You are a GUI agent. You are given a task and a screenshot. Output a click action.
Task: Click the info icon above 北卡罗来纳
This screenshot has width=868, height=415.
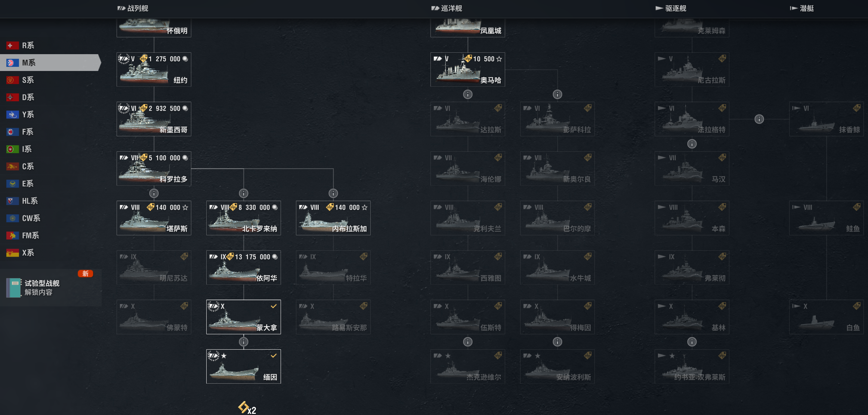click(244, 193)
